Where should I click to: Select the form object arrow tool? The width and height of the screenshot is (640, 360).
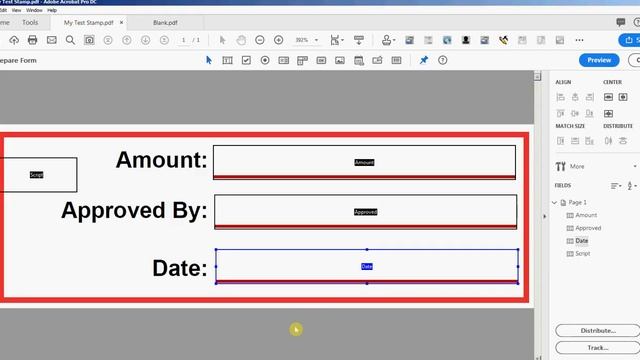tap(209, 60)
